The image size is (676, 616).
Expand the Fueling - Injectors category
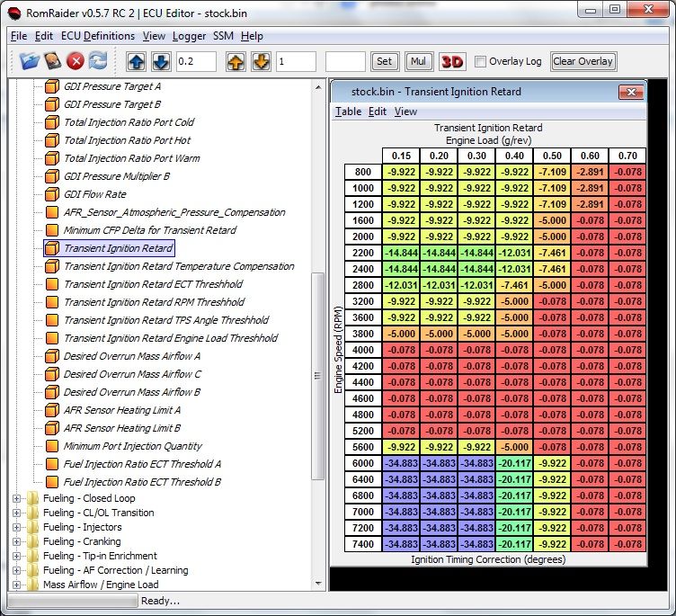tap(16, 527)
